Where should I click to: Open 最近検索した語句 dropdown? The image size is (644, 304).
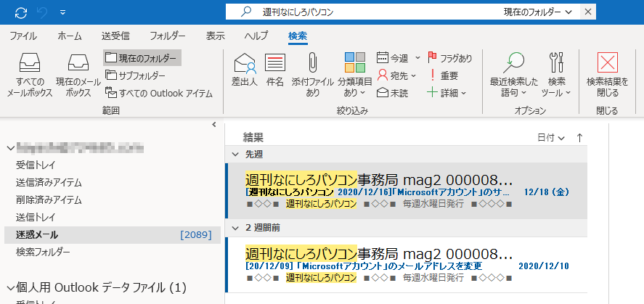tap(513, 75)
